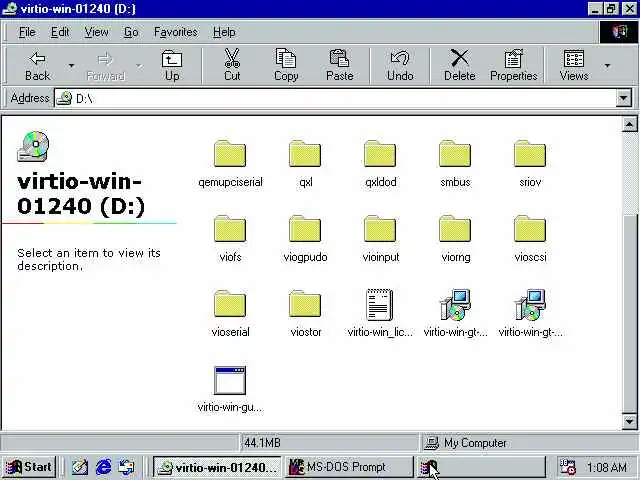The width and height of the screenshot is (640, 480).
Task: Open the View menu
Action: [x=96, y=32]
